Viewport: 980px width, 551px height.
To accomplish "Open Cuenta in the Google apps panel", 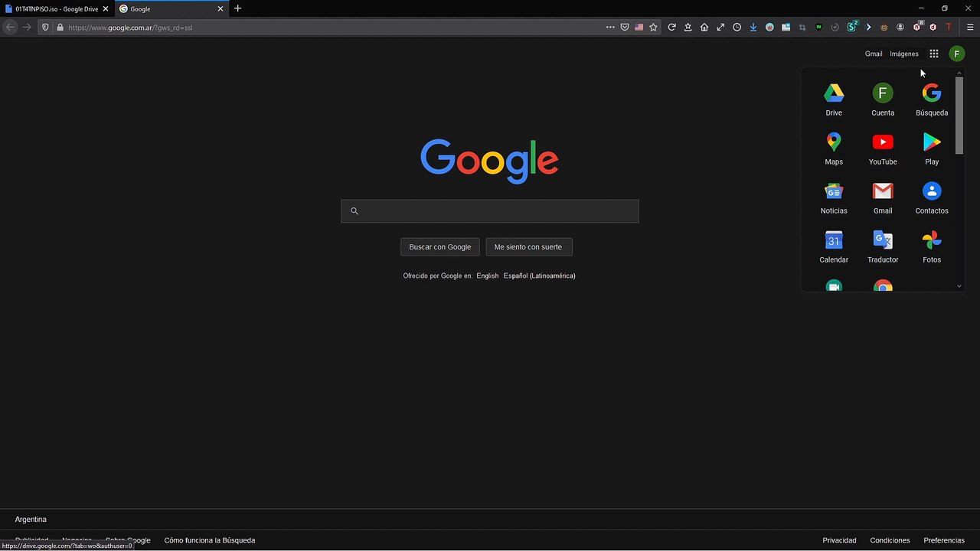I will (x=883, y=100).
